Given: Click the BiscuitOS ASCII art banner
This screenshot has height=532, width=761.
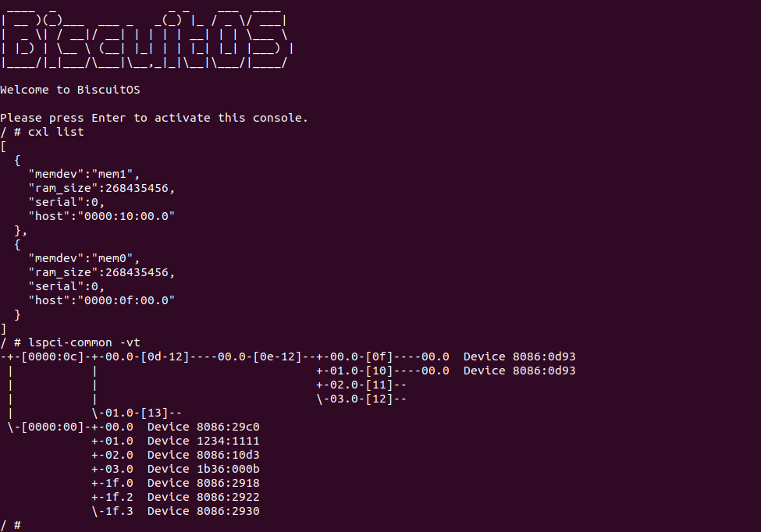Looking at the screenshot, I should (x=147, y=37).
